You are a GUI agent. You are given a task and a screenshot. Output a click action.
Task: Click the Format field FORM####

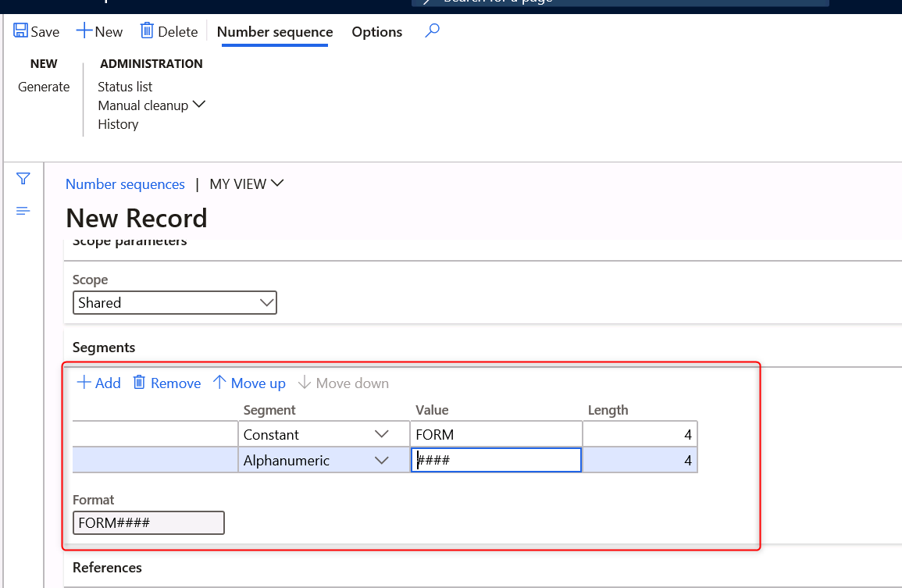(x=148, y=523)
